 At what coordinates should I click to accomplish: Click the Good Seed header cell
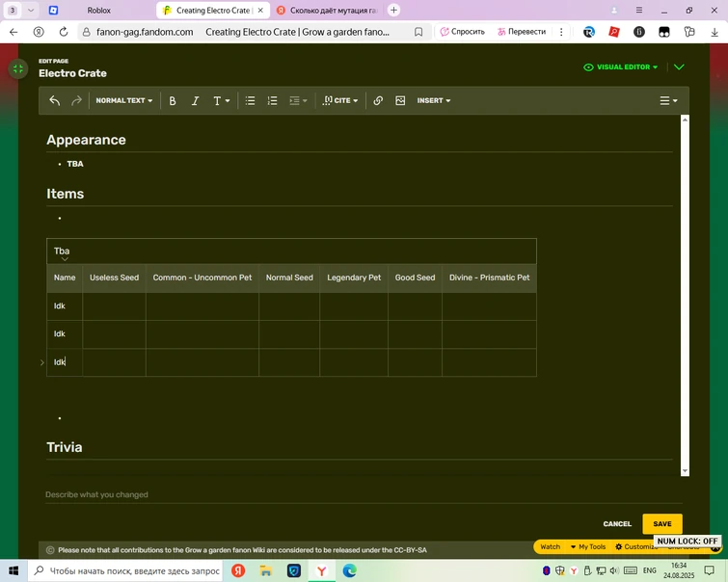pos(415,278)
